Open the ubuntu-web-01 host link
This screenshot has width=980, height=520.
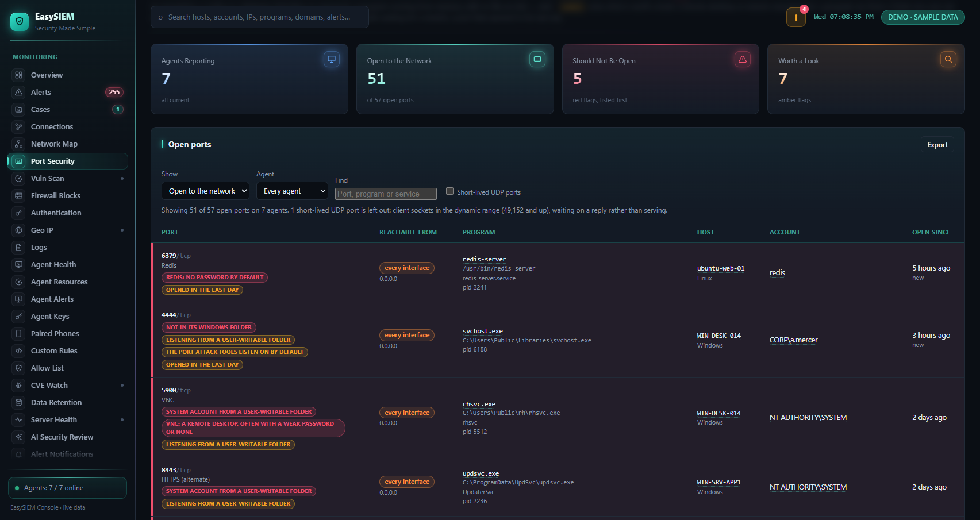pos(721,268)
